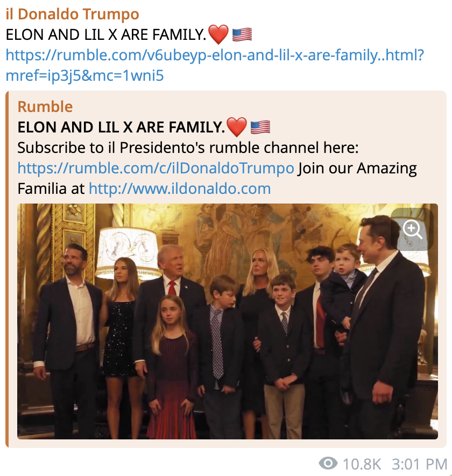Click the orange vertical bar of link preview
This screenshot has height=476, width=452.
8,269
